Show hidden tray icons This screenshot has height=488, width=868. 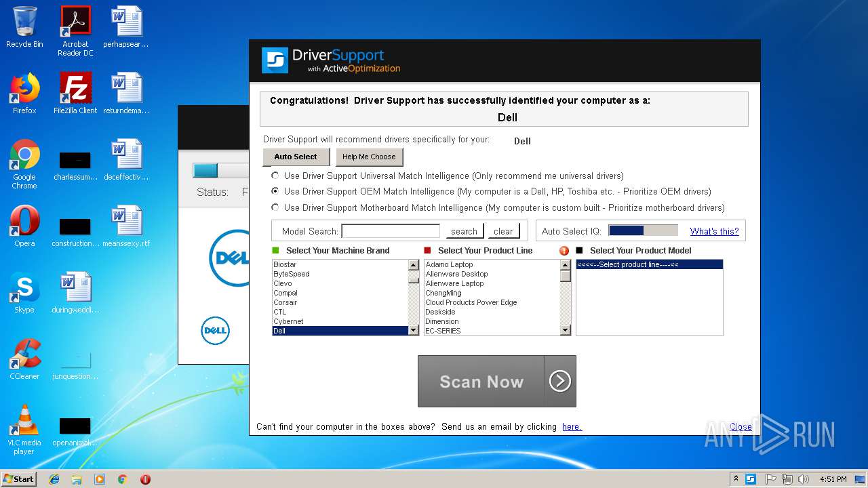[736, 479]
